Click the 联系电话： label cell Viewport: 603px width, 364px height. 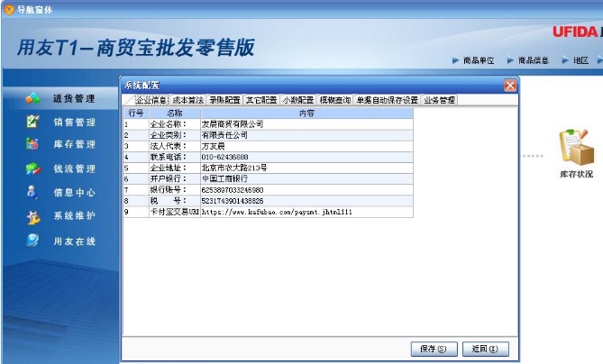pyautogui.click(x=175, y=157)
